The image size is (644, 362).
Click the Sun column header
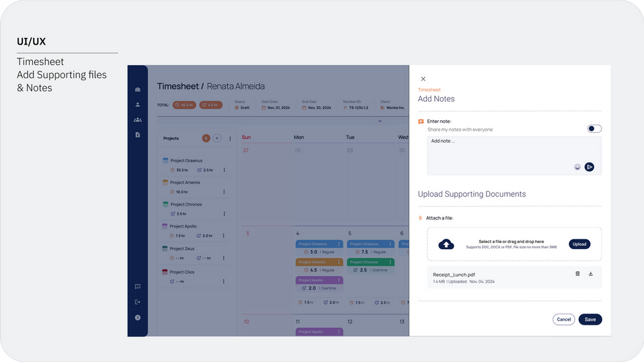(246, 137)
